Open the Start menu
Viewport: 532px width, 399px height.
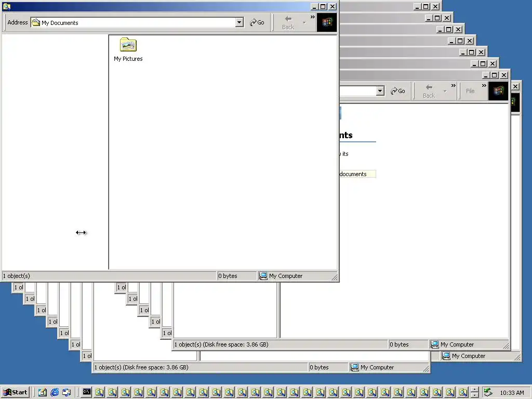click(x=16, y=392)
